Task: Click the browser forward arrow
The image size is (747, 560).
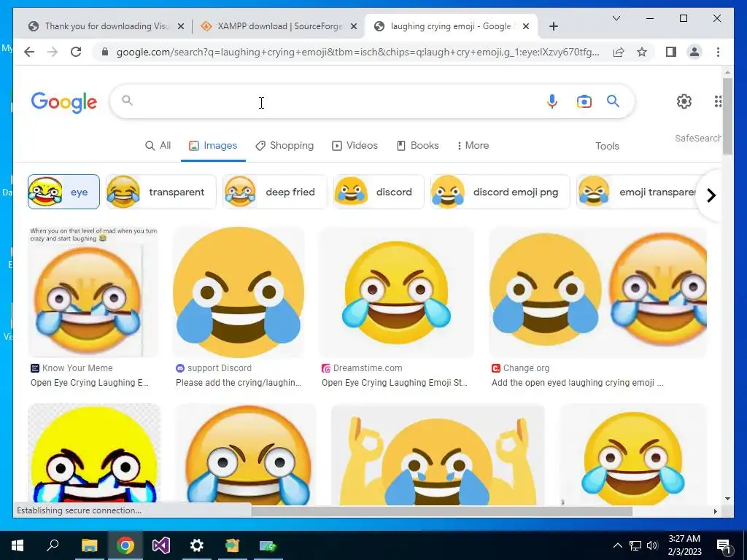Action: point(53,52)
